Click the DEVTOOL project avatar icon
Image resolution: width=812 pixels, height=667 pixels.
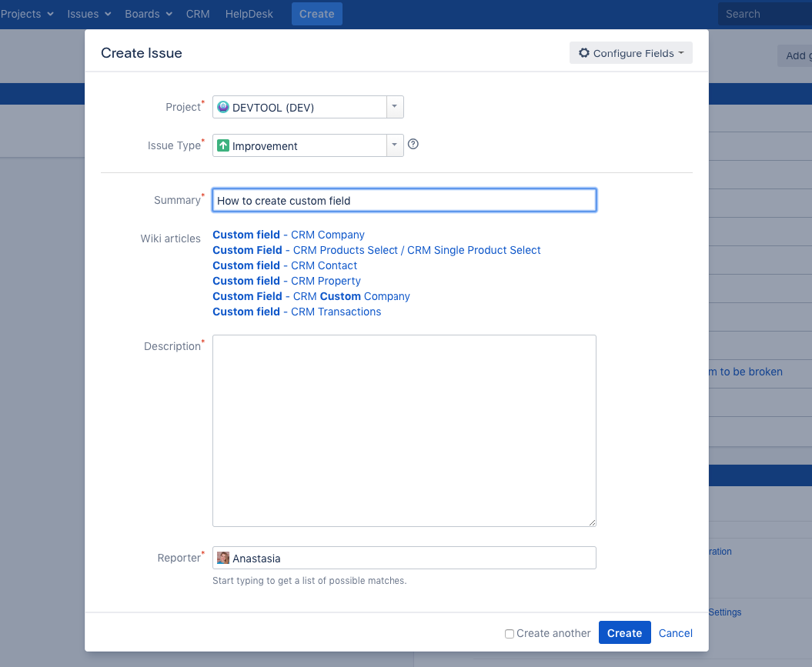(x=223, y=108)
